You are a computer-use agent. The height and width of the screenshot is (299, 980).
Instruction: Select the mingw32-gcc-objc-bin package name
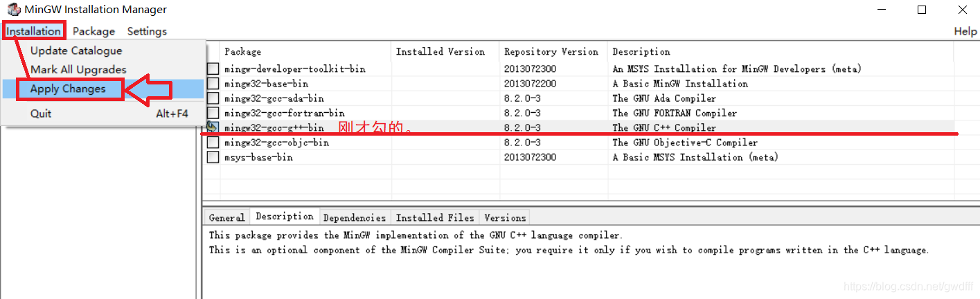276,143
